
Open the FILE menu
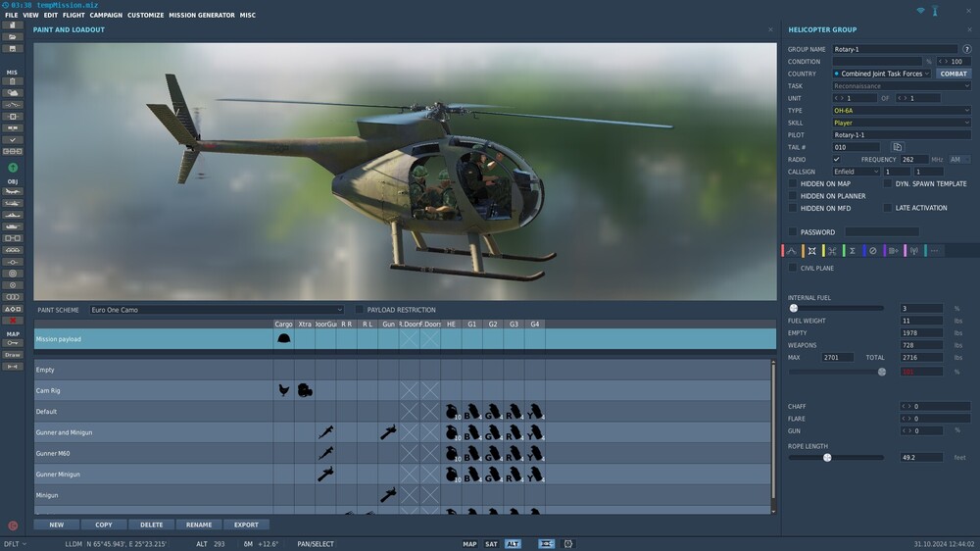(11, 15)
